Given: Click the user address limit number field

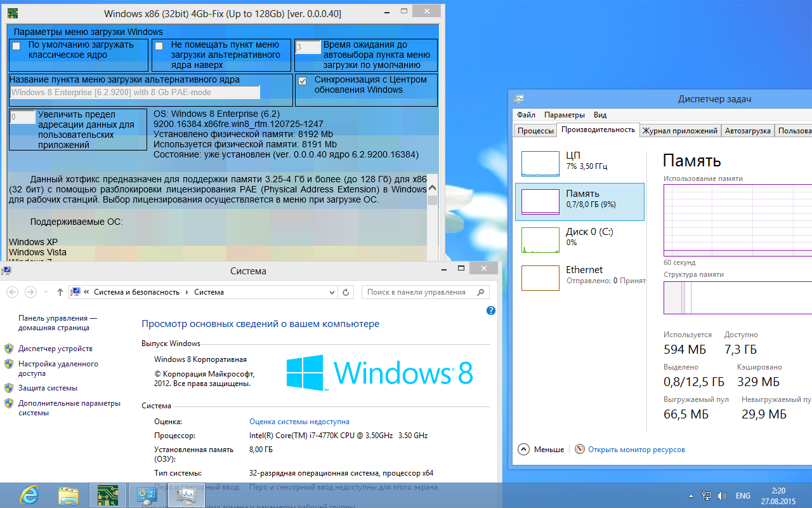Looking at the screenshot, I should (22, 117).
